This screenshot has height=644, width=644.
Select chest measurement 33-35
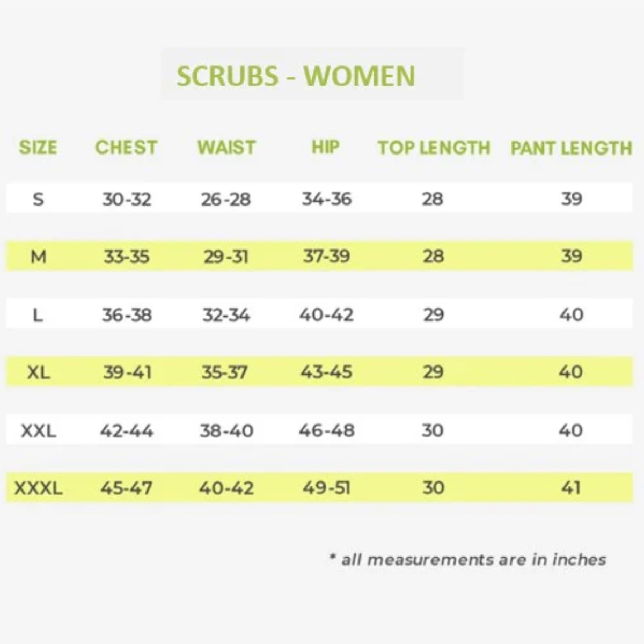(x=127, y=257)
